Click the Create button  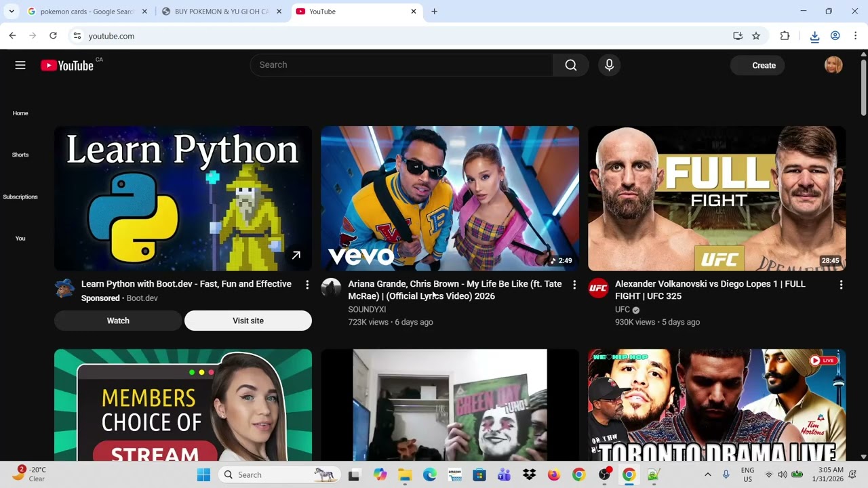757,65
